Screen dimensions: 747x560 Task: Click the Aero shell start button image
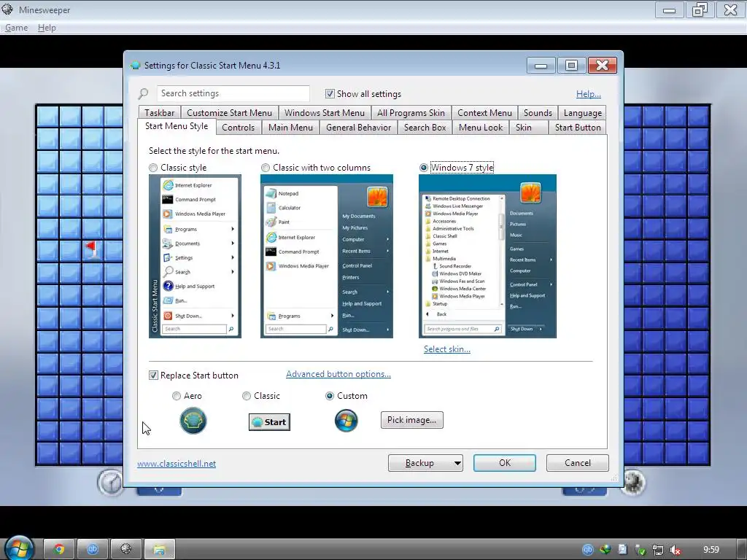[193, 421]
